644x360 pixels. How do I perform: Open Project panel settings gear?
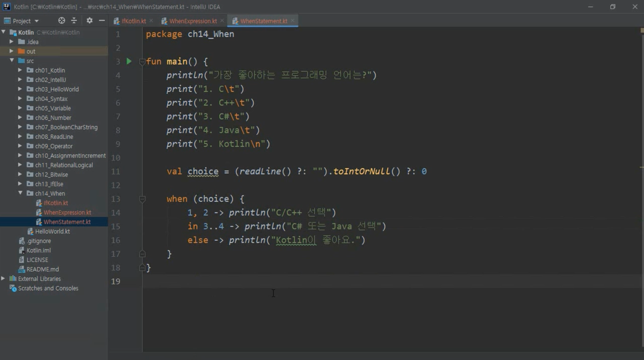(x=89, y=21)
